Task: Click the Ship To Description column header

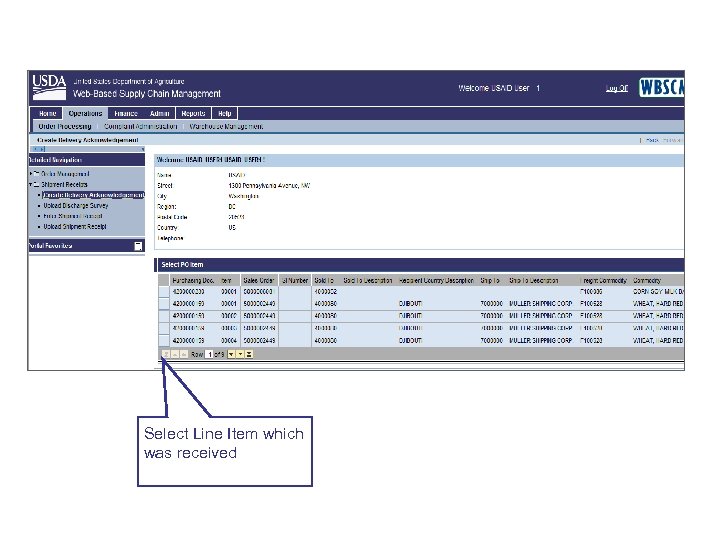Action: pos(534,280)
